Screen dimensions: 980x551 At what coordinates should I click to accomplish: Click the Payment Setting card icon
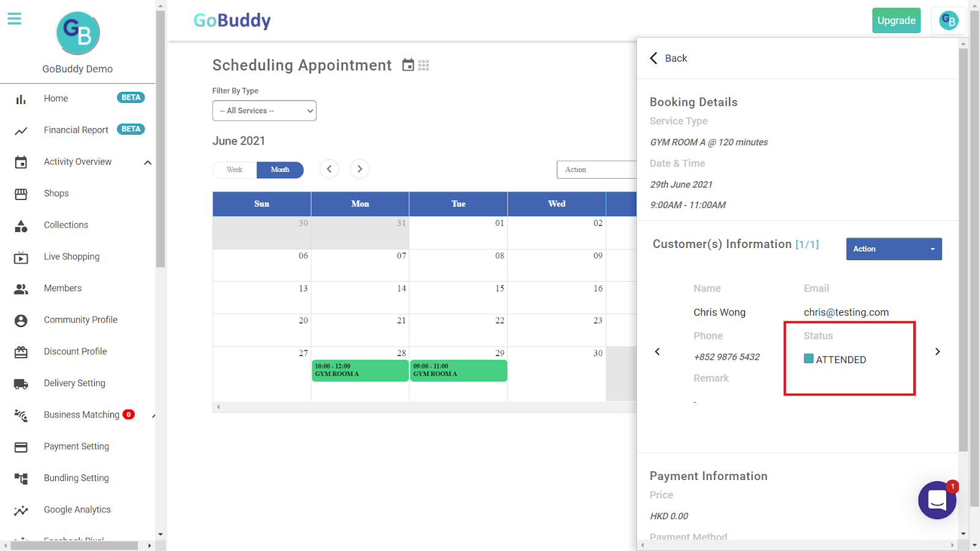[21, 448]
